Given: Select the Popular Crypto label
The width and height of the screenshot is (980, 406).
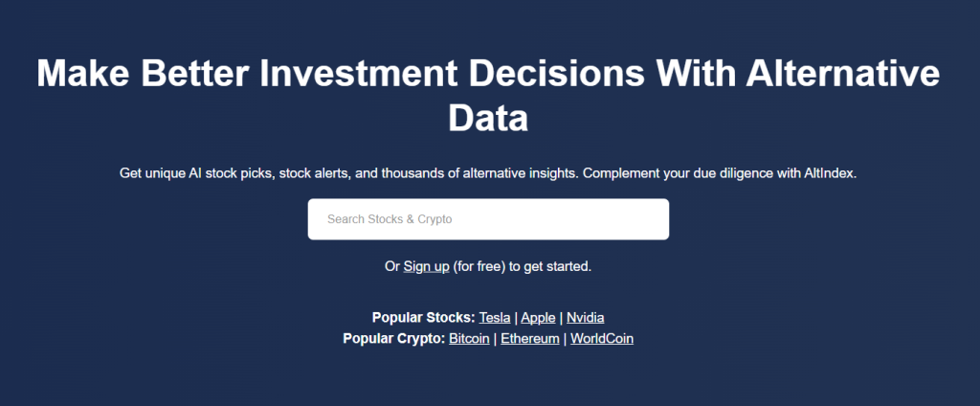Looking at the screenshot, I should click(394, 339).
